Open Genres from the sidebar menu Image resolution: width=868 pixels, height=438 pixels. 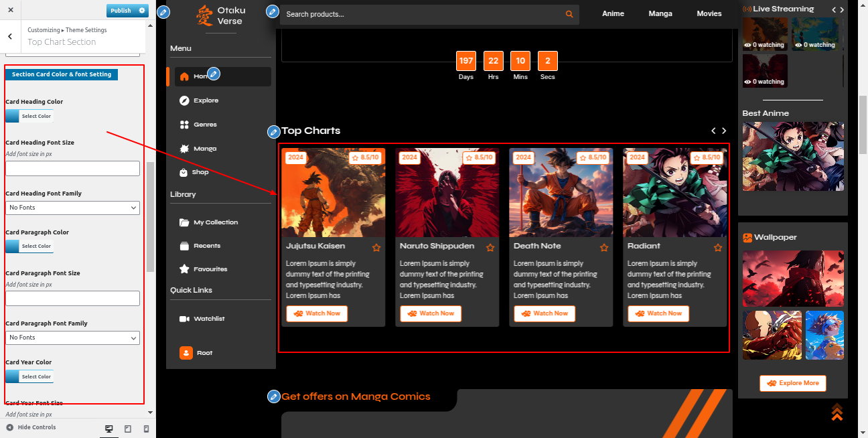coord(205,125)
